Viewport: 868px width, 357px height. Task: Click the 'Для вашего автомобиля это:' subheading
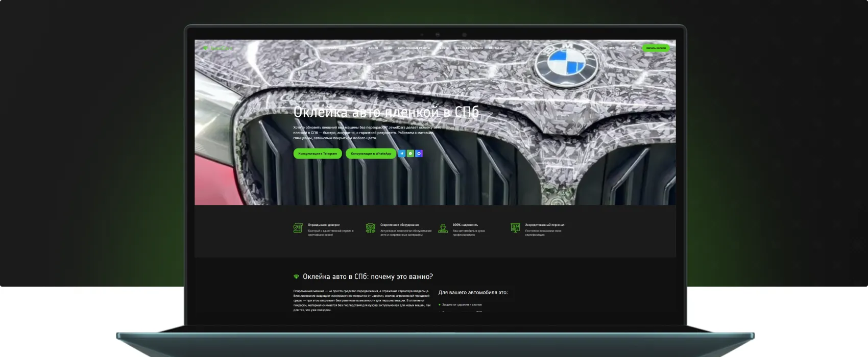473,292
